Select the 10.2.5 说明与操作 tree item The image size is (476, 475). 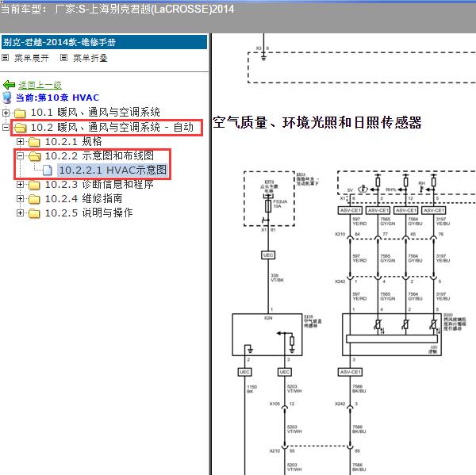89,213
